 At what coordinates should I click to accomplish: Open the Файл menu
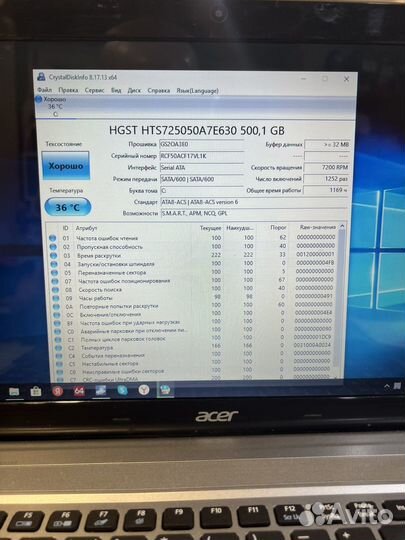click(44, 90)
